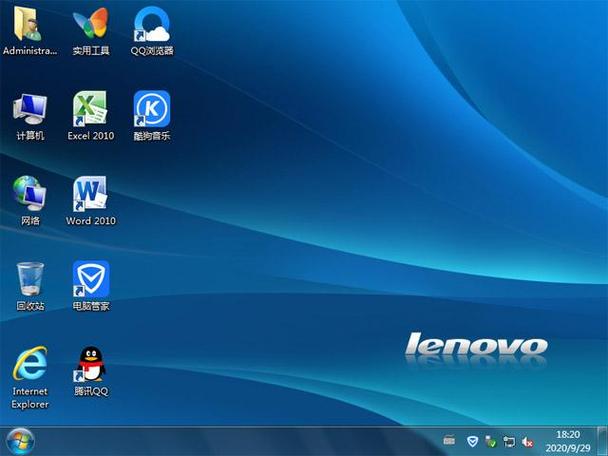Viewport: 608px width, 456px height.
Task: Click the muted volume tray icon
Action: click(527, 442)
